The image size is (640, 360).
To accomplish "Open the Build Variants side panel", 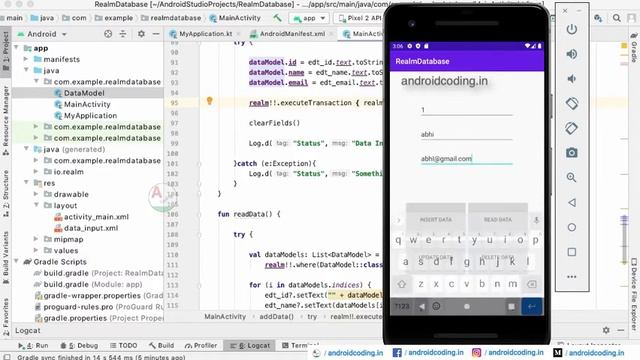I will 6,258.
